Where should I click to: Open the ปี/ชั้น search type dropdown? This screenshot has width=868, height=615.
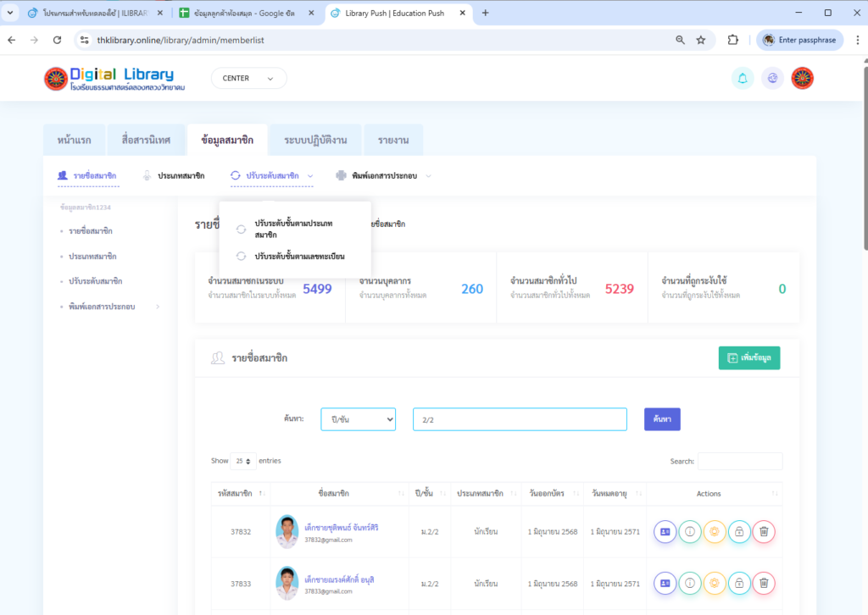pos(358,419)
